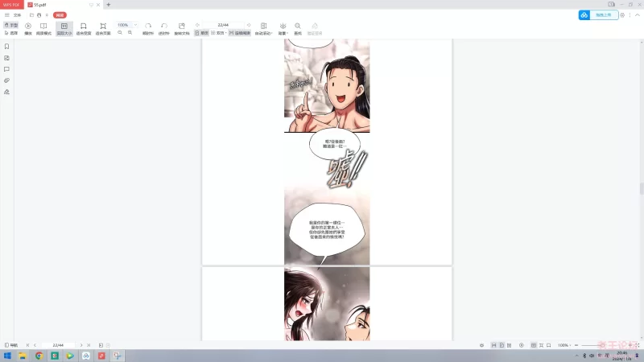Rotate page clockwise
This screenshot has width=644, height=362.
coord(148,29)
